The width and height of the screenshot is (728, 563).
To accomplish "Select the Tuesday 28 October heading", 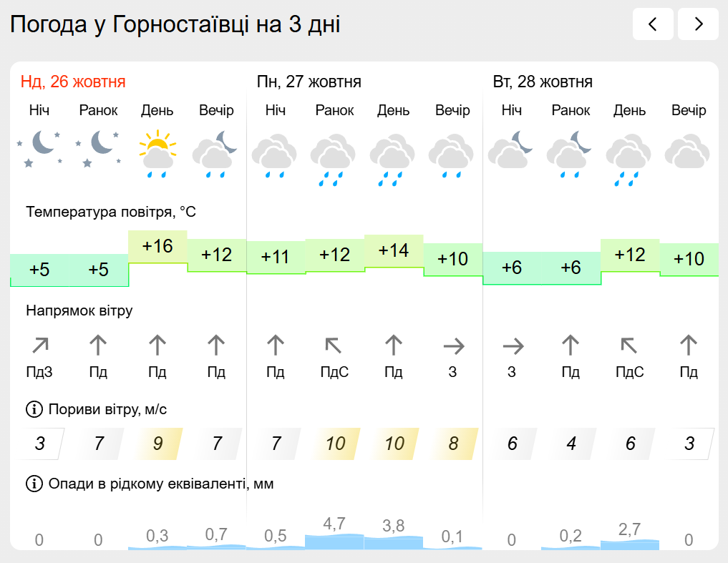I will coord(543,82).
